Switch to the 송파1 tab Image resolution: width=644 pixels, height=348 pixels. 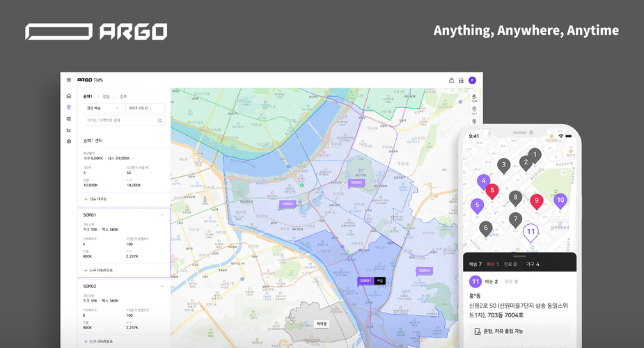(x=88, y=96)
